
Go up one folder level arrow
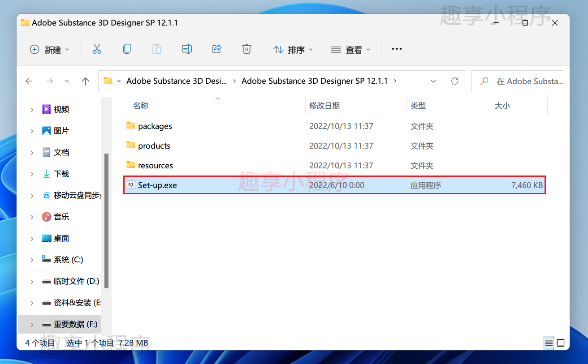click(86, 81)
